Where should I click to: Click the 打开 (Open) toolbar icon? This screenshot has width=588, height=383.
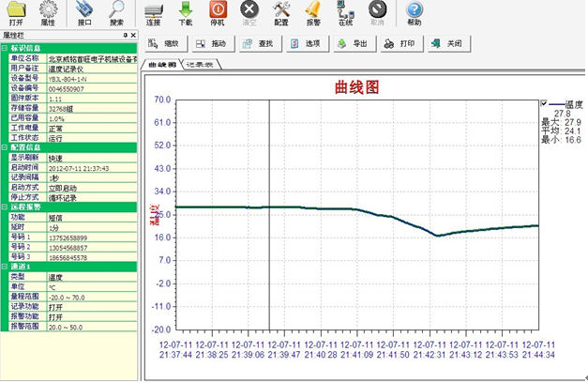pos(16,13)
